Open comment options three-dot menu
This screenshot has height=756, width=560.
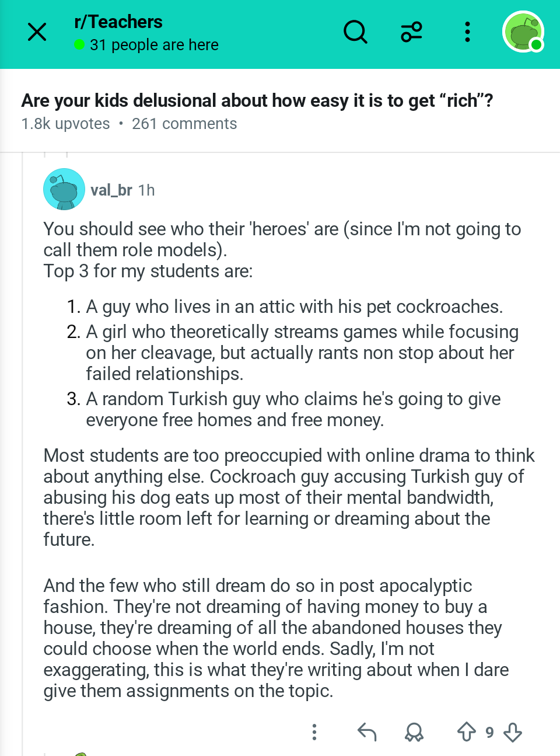point(314,731)
